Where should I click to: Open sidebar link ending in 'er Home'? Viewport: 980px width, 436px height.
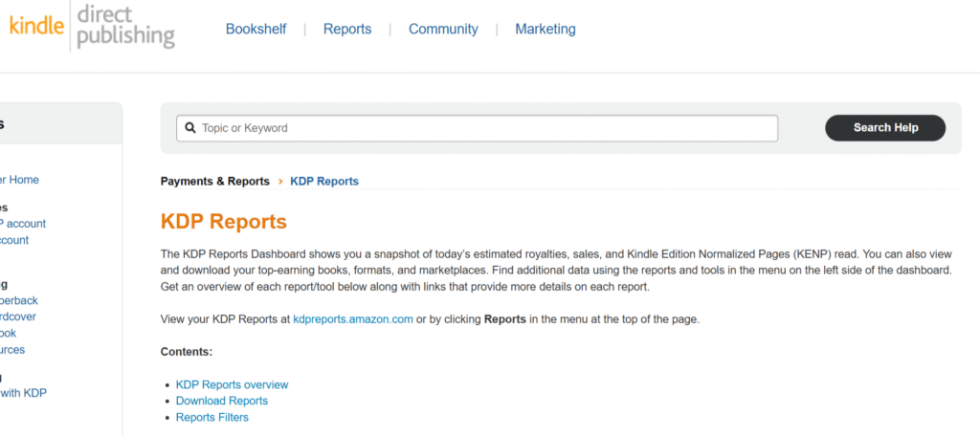point(19,180)
